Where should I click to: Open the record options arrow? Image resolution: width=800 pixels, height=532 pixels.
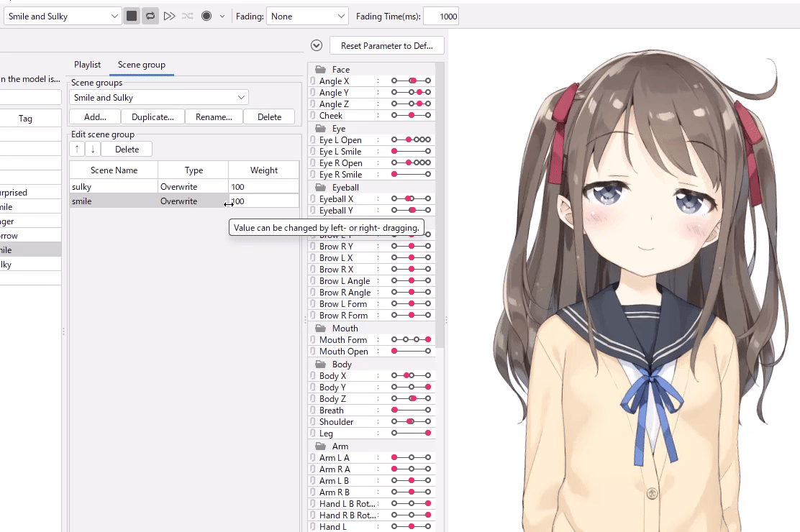click(222, 17)
